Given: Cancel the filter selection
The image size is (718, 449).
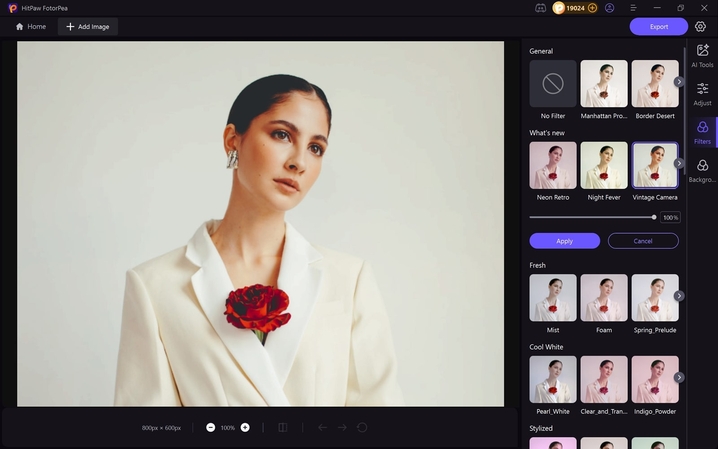Looking at the screenshot, I should click(x=643, y=241).
